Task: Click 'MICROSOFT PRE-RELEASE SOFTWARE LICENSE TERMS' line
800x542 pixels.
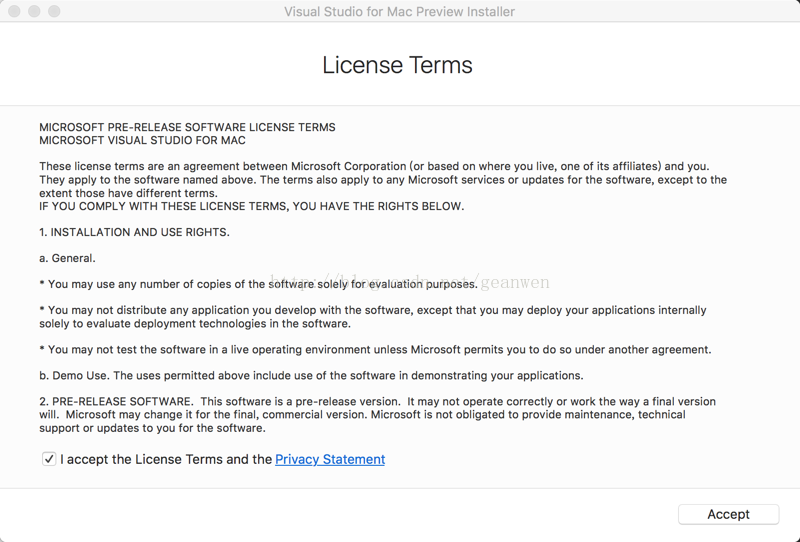Action: (187, 127)
